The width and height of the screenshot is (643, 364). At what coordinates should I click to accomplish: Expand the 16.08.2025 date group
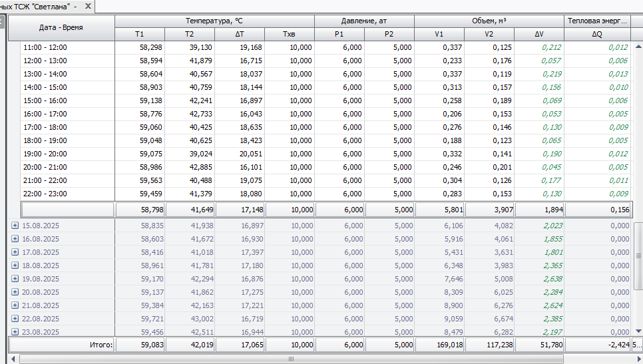(15, 239)
